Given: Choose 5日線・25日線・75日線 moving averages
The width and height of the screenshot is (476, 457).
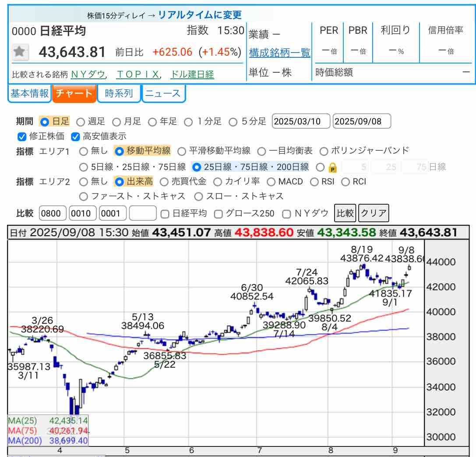Looking at the screenshot, I should [x=84, y=167].
